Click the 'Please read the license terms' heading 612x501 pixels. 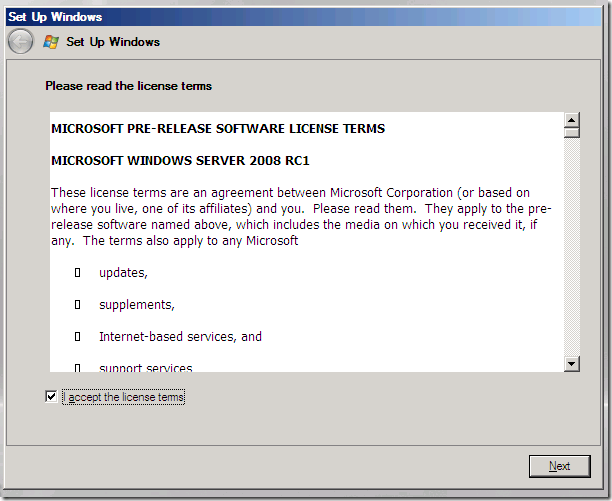click(128, 86)
